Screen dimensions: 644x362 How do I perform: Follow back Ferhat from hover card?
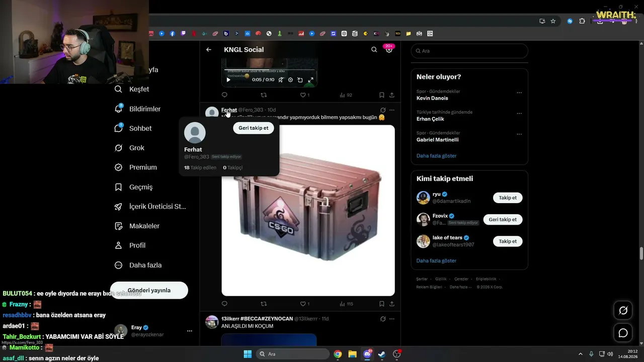(x=254, y=128)
